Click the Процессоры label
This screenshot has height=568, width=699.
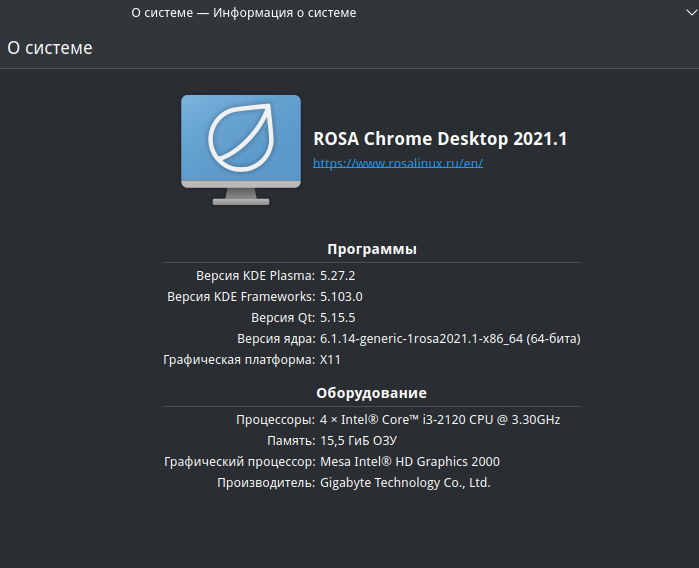click(x=275, y=420)
